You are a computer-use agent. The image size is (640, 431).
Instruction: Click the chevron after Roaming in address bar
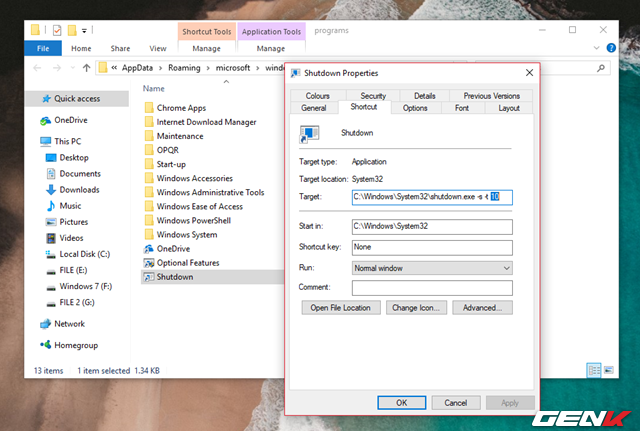tap(208, 68)
